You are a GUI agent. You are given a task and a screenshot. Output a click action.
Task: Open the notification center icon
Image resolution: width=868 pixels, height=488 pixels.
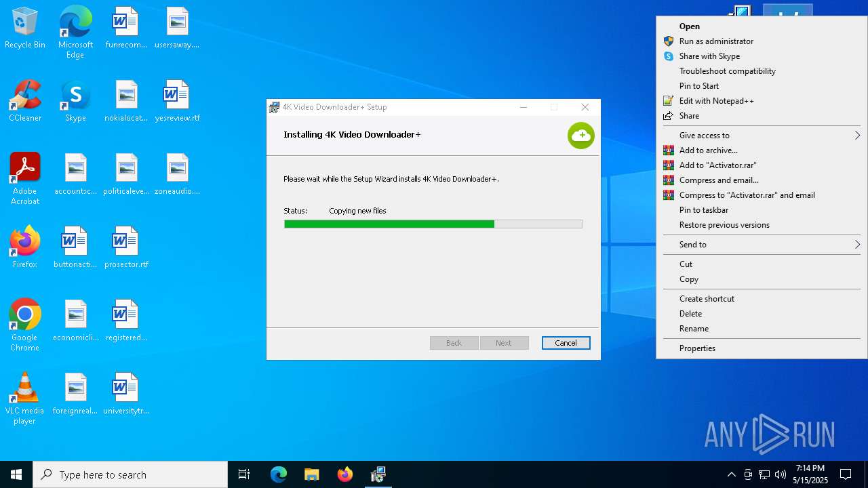[846, 474]
